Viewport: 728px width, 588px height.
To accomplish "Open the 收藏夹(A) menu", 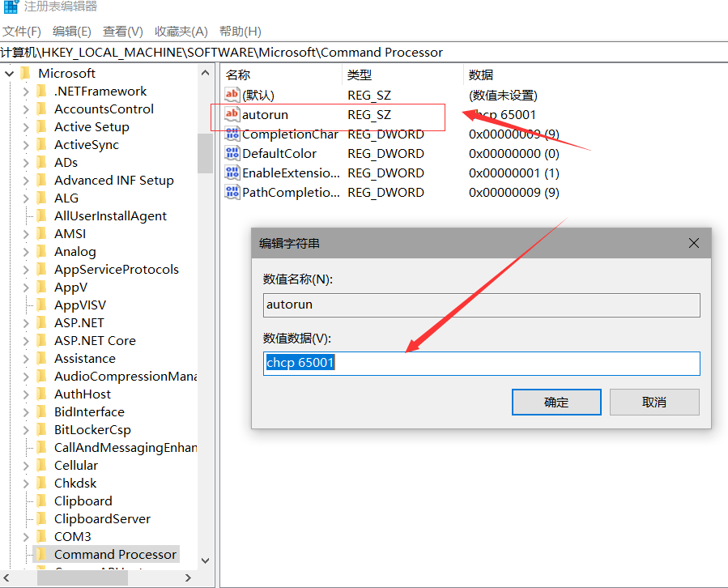I will (x=181, y=31).
